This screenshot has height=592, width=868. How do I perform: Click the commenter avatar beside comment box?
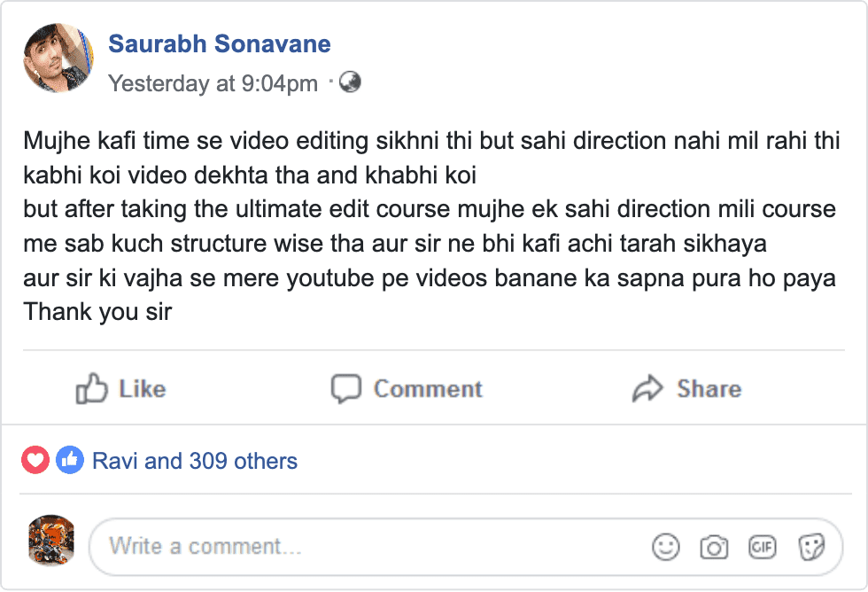click(x=51, y=541)
